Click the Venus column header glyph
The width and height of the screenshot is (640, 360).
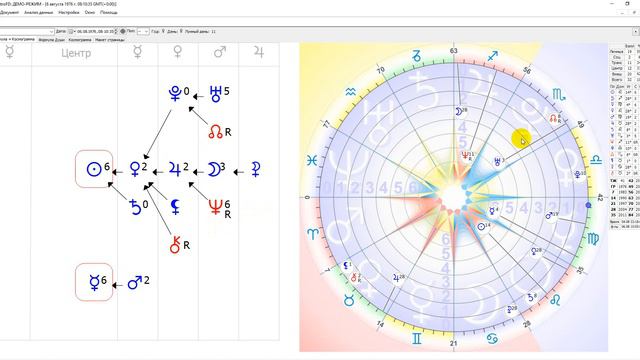coord(178,52)
